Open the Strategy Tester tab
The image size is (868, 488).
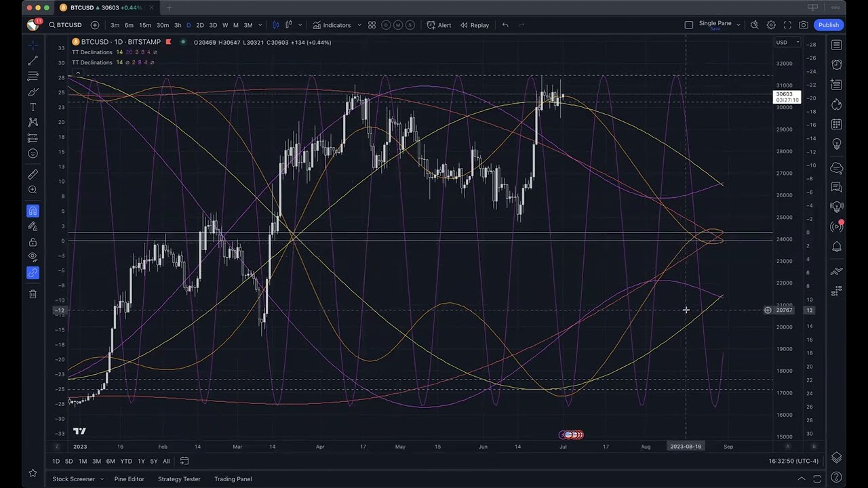click(x=179, y=479)
